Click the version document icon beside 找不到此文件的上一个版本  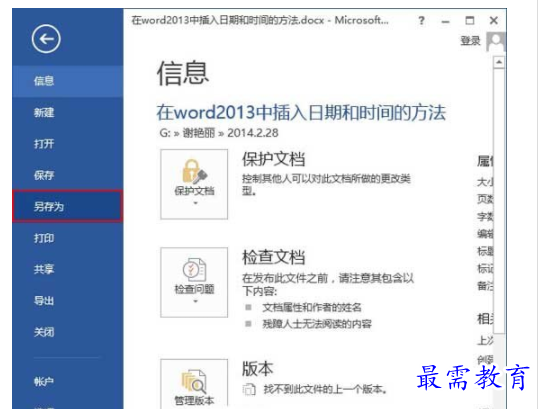coord(249,389)
